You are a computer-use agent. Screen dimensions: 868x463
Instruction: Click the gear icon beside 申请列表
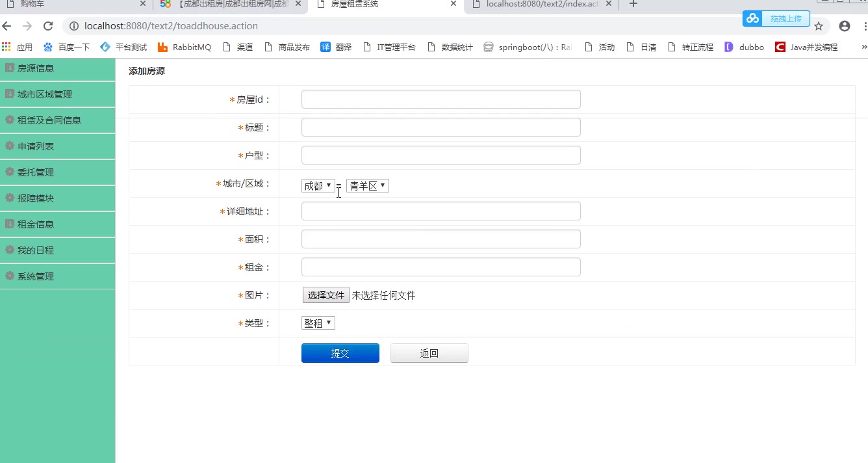click(10, 146)
